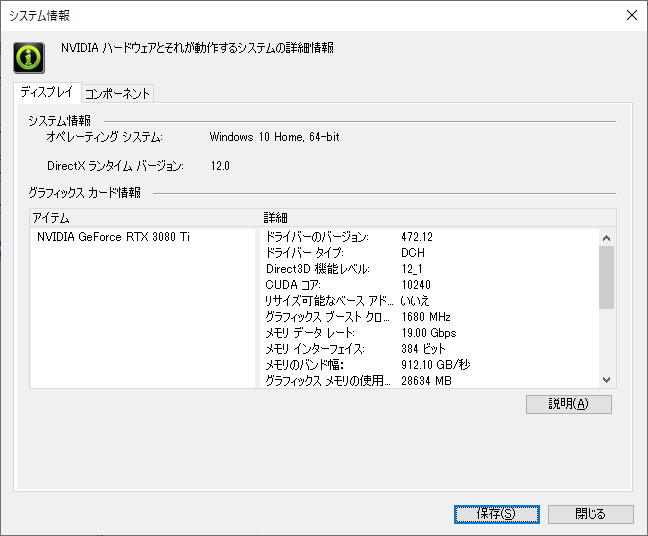The image size is (648, 536).
Task: Click the 保存(S) button
Action: (x=496, y=514)
